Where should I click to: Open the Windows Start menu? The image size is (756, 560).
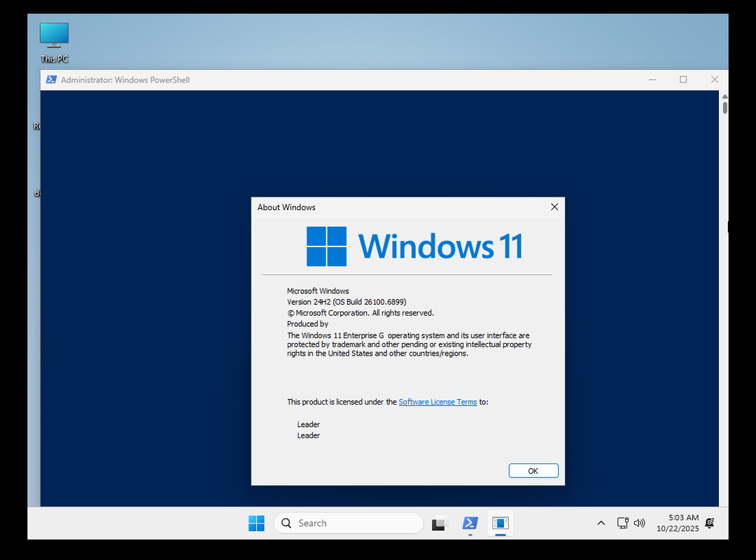[256, 524]
